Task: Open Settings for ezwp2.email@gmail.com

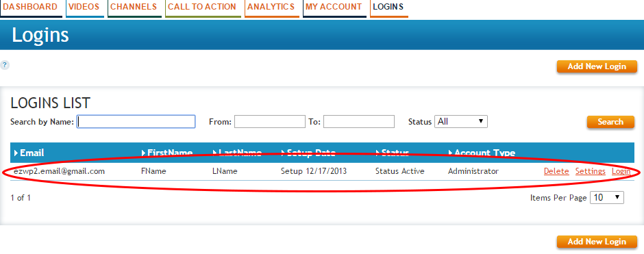Action: coord(590,171)
